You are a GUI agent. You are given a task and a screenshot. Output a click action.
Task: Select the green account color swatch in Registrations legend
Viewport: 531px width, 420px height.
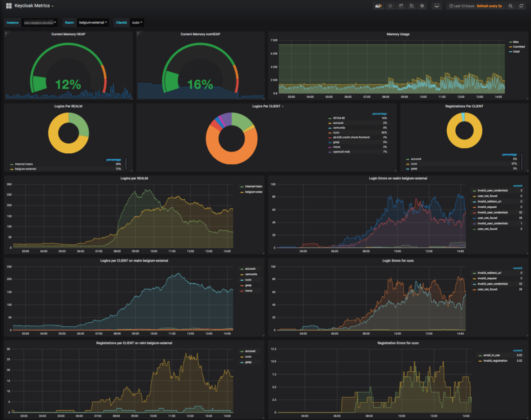[x=407, y=159]
